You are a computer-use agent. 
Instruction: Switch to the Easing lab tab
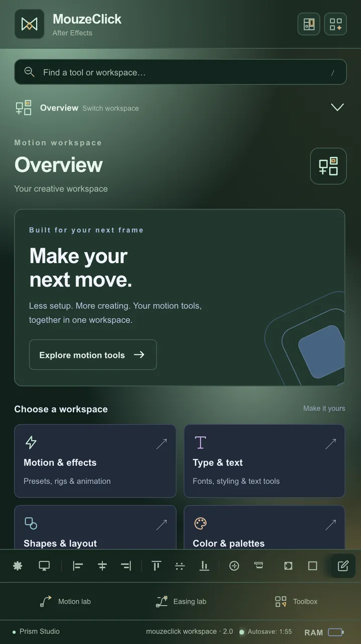pyautogui.click(x=180, y=601)
